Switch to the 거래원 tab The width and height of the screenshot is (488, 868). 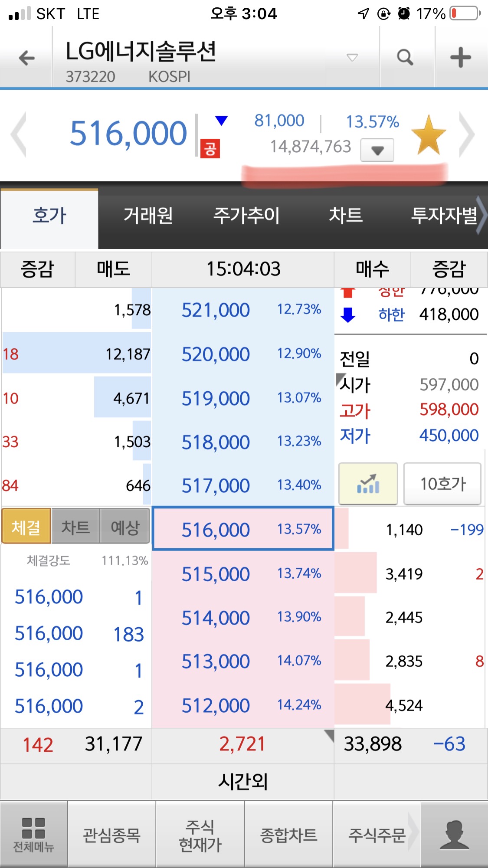point(148,216)
